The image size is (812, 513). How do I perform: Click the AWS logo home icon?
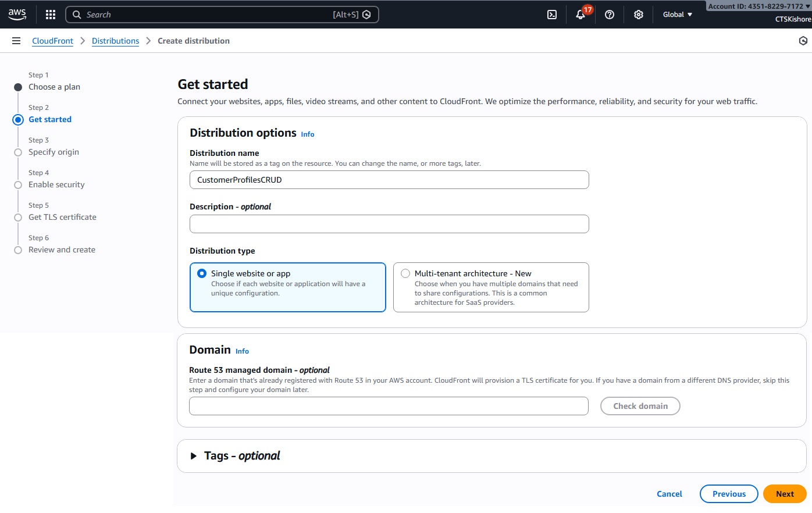tap(17, 15)
